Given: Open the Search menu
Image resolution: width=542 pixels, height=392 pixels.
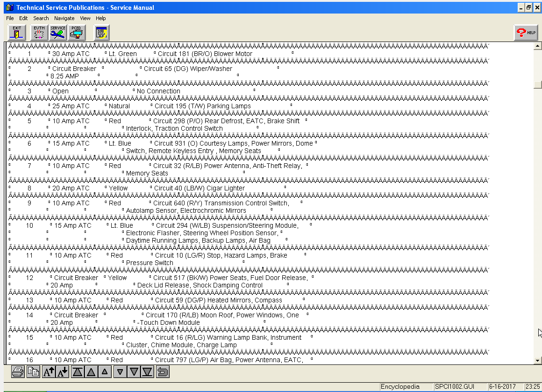Looking at the screenshot, I should coord(41,18).
